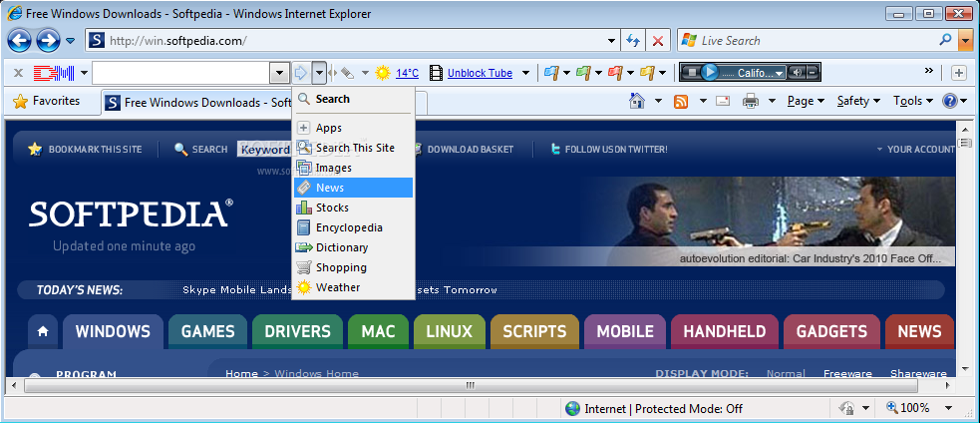Choose Search This Site menu entry
The image size is (980, 423).
coord(353,148)
